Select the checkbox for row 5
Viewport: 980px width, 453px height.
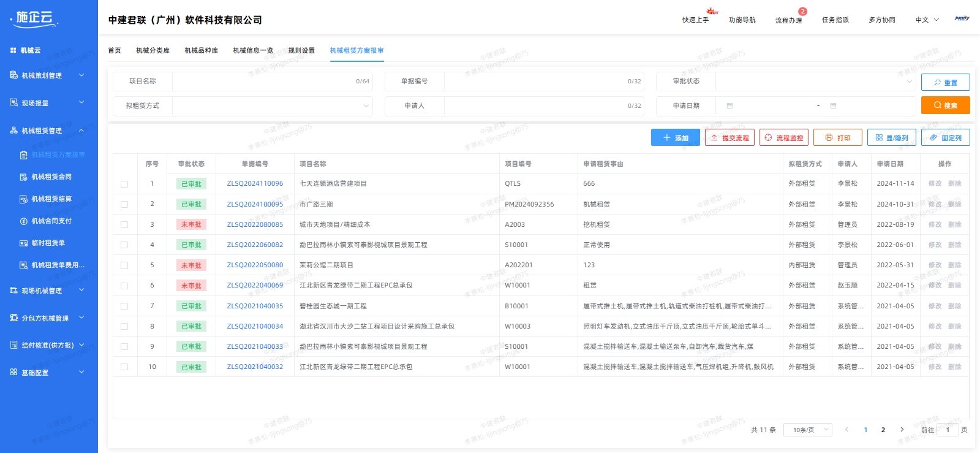click(124, 265)
